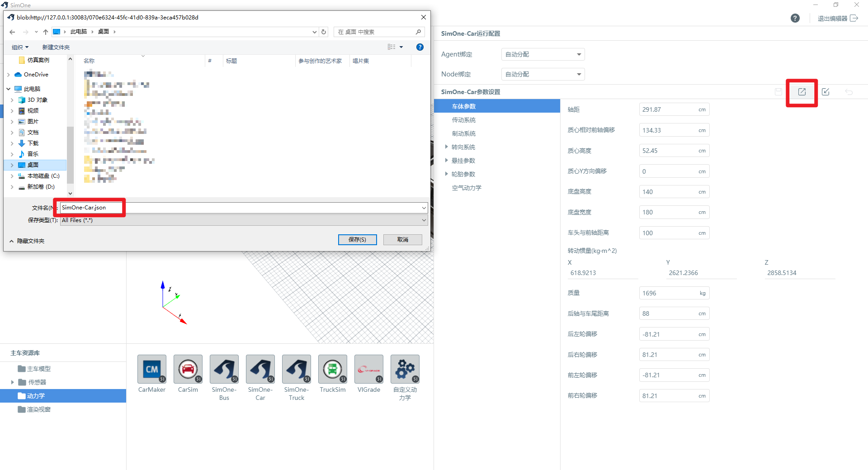This screenshot has height=470, width=868.
Task: Refresh the folder listing in dialog
Action: tap(324, 32)
